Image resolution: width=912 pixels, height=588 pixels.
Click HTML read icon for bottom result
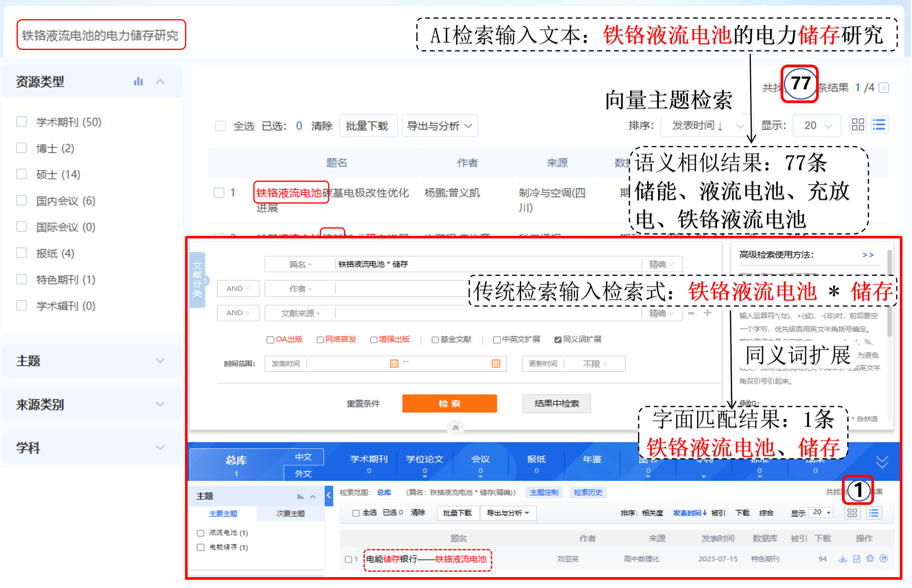coord(856,559)
